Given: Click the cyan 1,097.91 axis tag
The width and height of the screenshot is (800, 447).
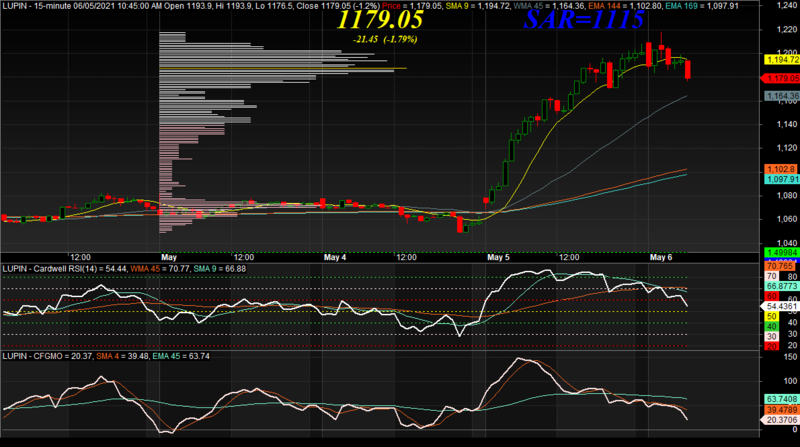Looking at the screenshot, I should pos(782,179).
